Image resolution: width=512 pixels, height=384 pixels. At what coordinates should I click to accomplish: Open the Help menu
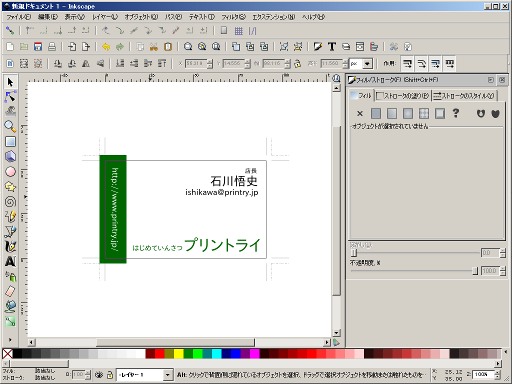pos(313,17)
